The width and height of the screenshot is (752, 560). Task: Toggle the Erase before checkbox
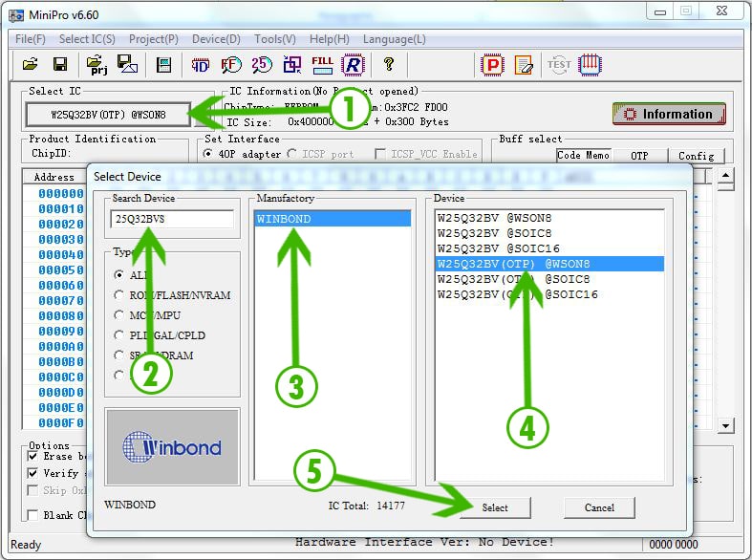pos(32,456)
